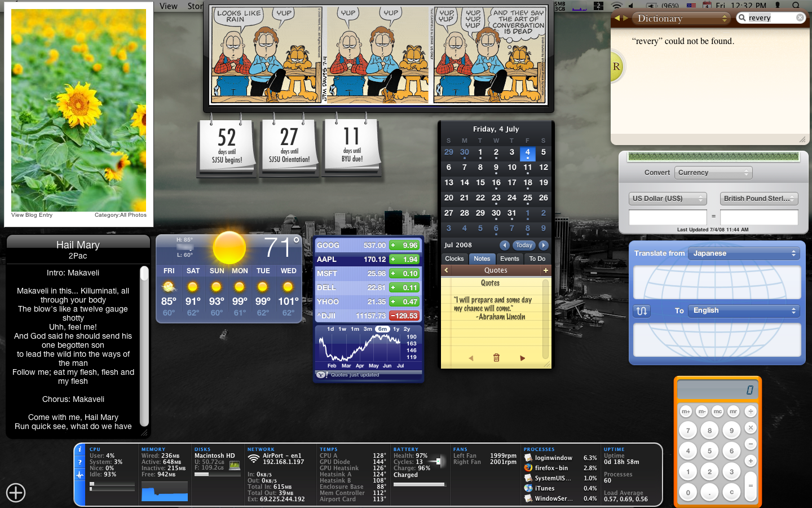The width and height of the screenshot is (812, 508).
Task: Click the equals key on the calculator
Action: point(751,485)
